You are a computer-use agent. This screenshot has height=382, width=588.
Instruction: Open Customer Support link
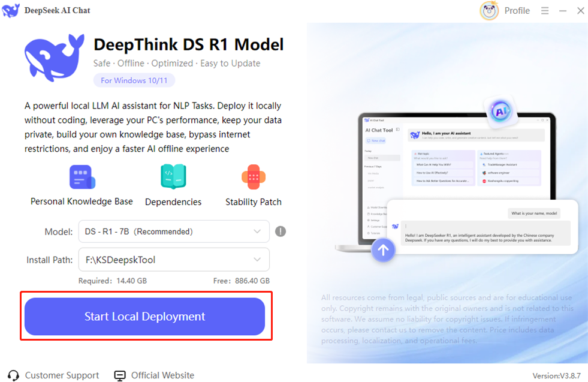coord(53,375)
